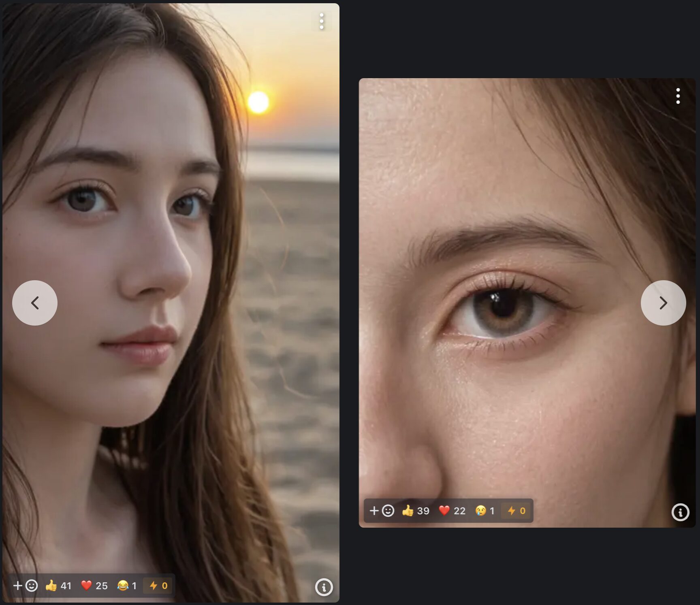This screenshot has height=605, width=700.
Task: Show info for the beach sunset portrait
Action: [x=324, y=587]
